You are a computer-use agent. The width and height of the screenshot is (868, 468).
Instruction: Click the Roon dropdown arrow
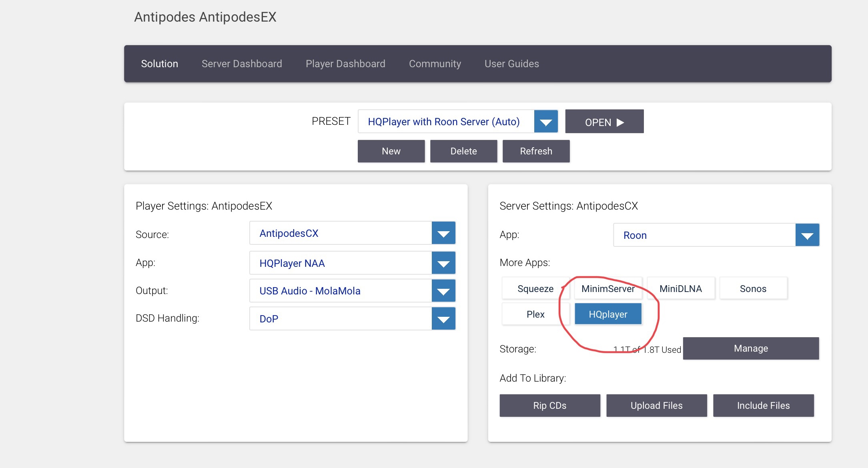(807, 235)
